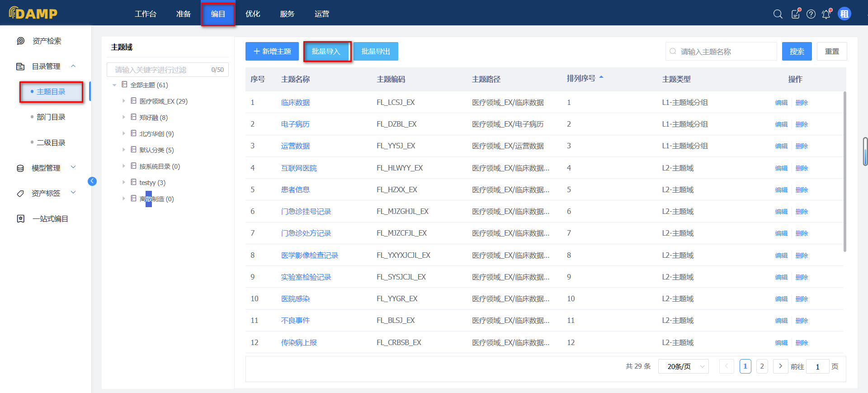Viewport: 868px width, 393px height.
Task: Open the notifications bell icon
Action: pos(826,14)
